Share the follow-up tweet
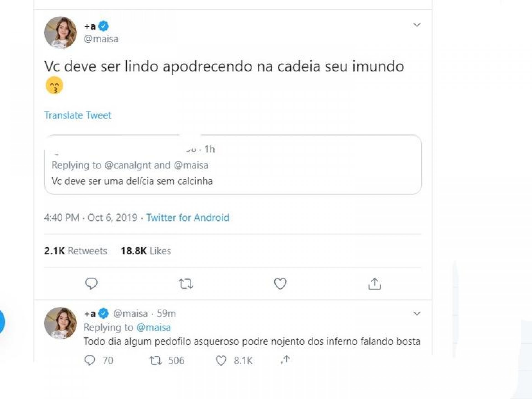 285,360
